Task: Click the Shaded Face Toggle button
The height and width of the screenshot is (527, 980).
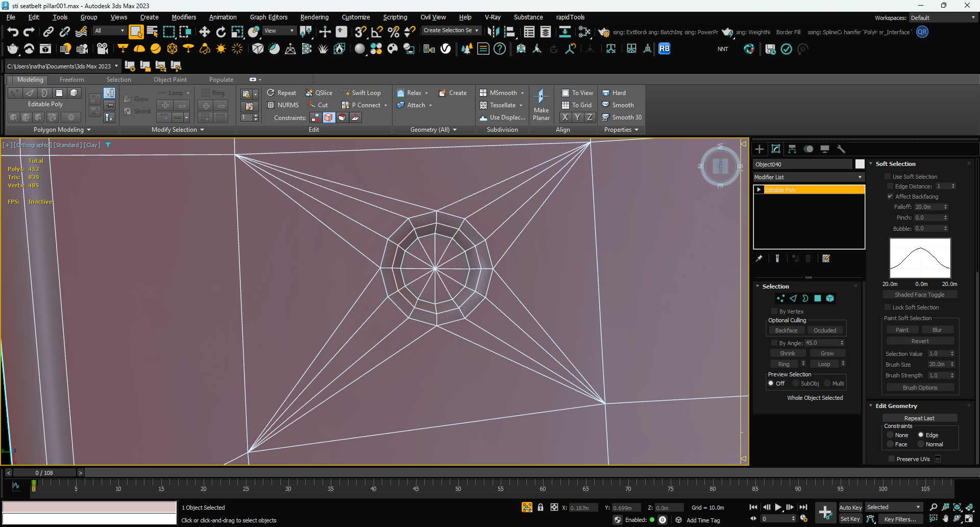Action: pyautogui.click(x=919, y=295)
